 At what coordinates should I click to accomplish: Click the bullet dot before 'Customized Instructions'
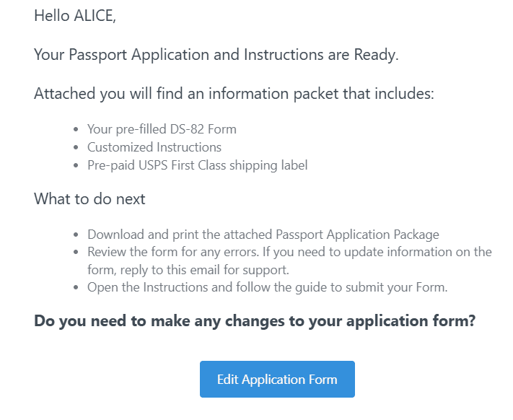coord(76,147)
